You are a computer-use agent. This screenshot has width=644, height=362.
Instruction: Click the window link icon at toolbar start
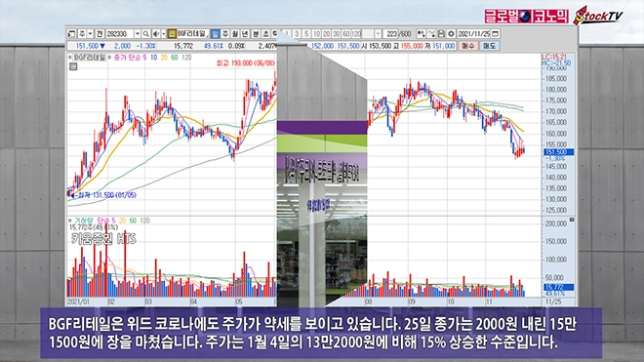(x=71, y=34)
